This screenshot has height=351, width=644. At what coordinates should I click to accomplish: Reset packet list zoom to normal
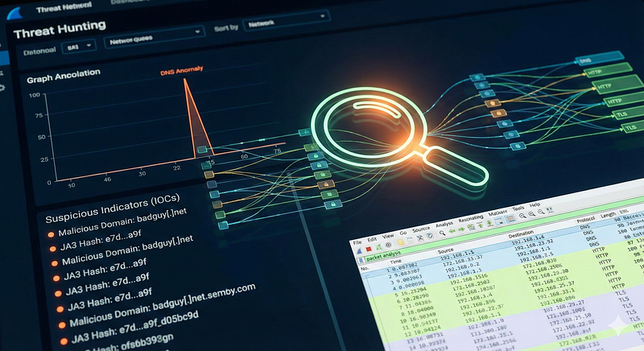[x=541, y=212]
